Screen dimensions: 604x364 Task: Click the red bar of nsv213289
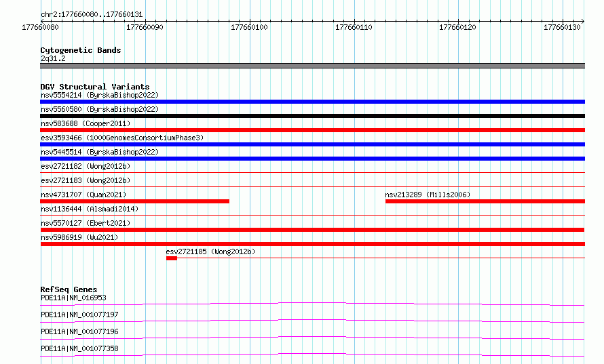[x=485, y=201]
